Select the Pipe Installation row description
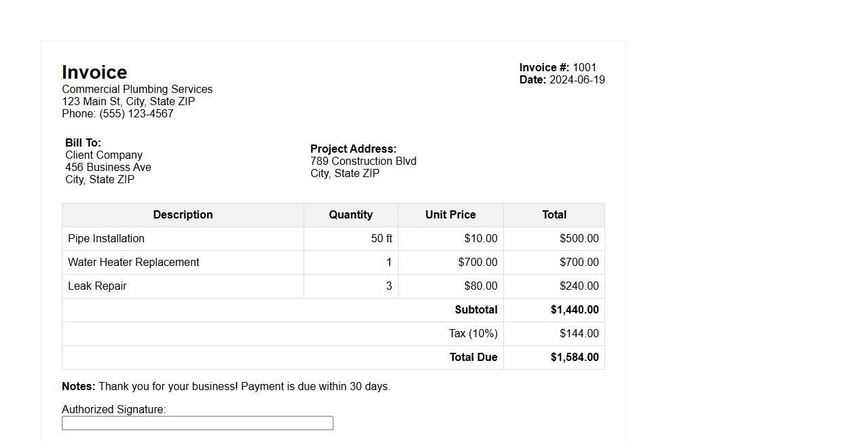The image size is (868, 441). [x=106, y=238]
